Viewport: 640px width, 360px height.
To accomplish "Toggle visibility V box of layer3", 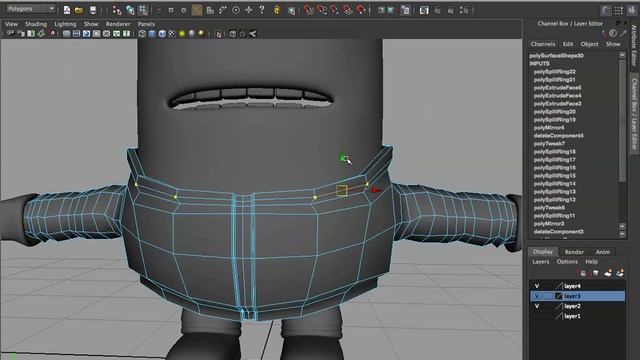I will (537, 296).
